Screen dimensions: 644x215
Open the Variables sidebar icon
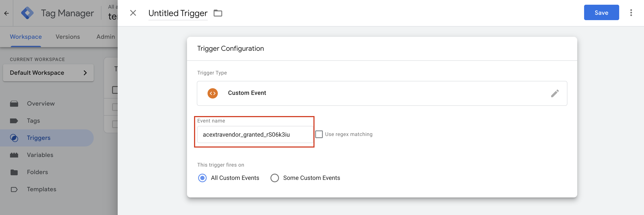14,155
